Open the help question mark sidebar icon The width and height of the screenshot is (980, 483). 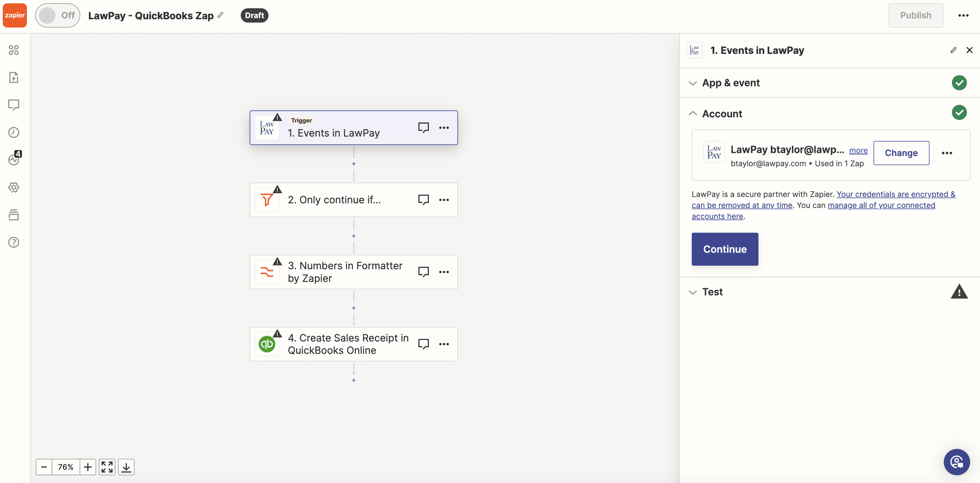point(14,242)
